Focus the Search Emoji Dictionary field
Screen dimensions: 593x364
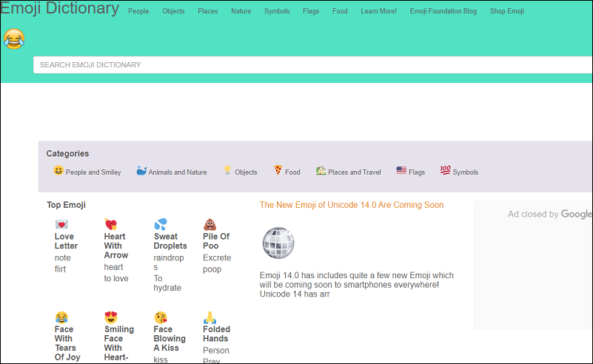coord(312,64)
